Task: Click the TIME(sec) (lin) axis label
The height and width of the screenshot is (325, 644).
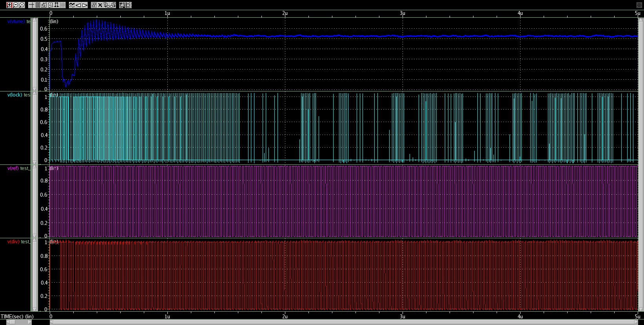Action: (x=17, y=316)
